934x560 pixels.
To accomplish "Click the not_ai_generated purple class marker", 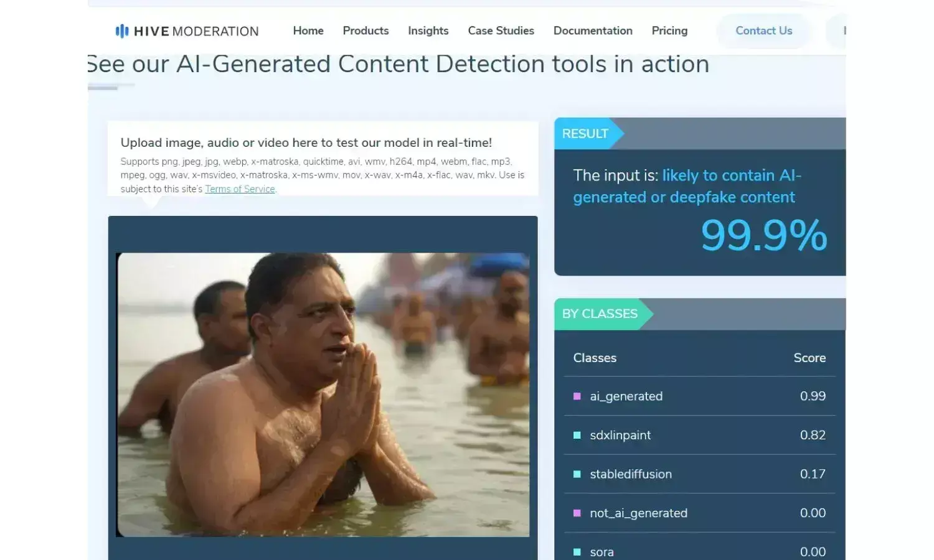I will [x=577, y=513].
